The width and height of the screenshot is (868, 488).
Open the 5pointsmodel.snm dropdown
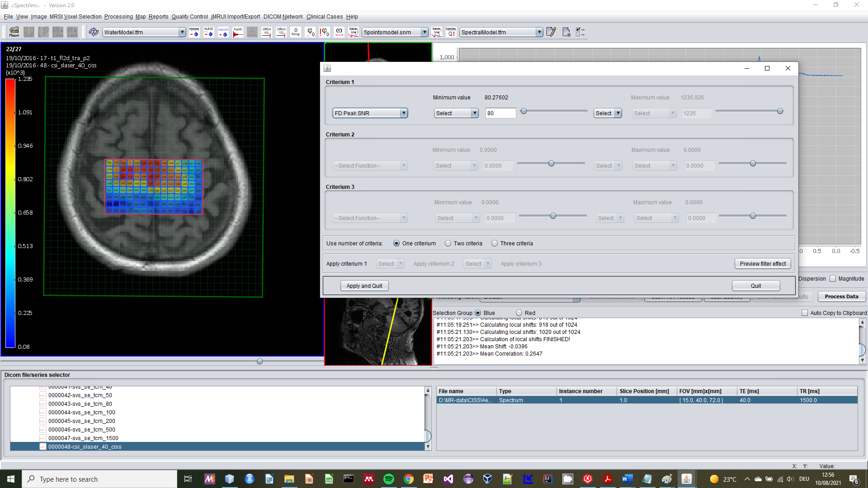point(424,32)
